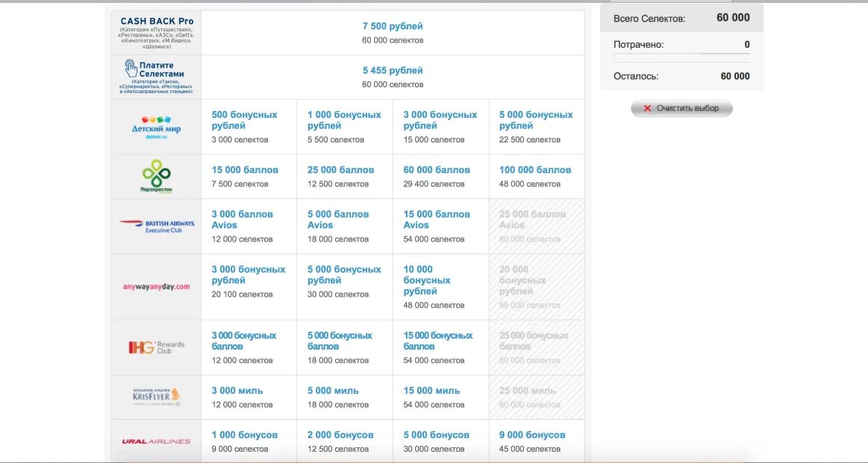Open the Детский мир logo
The image size is (868, 463).
click(156, 127)
